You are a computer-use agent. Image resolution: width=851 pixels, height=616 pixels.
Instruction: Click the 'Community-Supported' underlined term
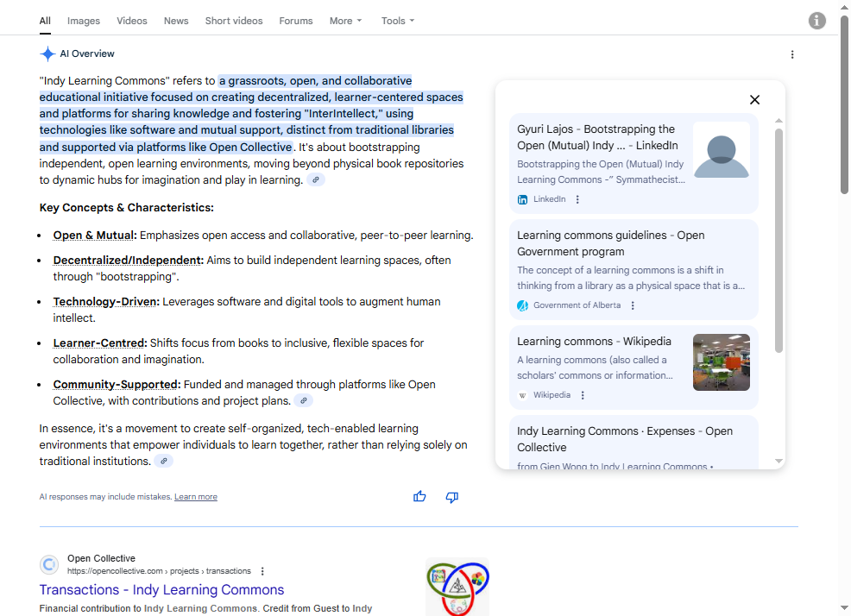pyautogui.click(x=117, y=384)
